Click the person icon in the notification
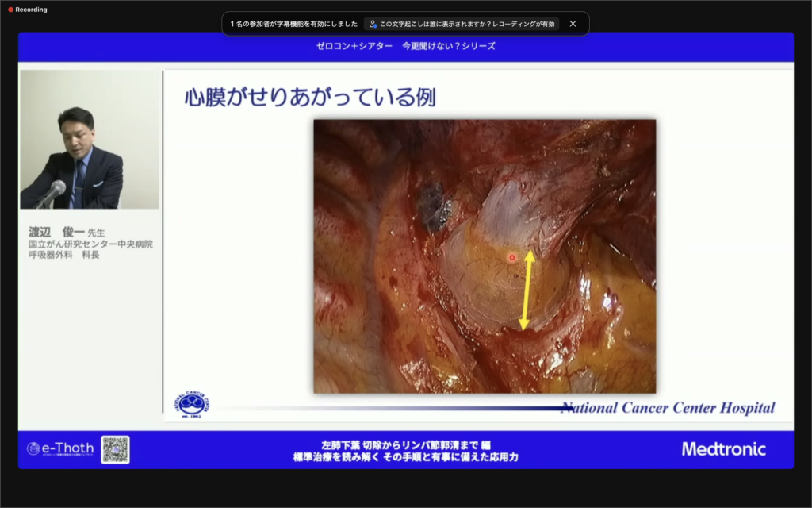812x508 pixels. pos(373,24)
